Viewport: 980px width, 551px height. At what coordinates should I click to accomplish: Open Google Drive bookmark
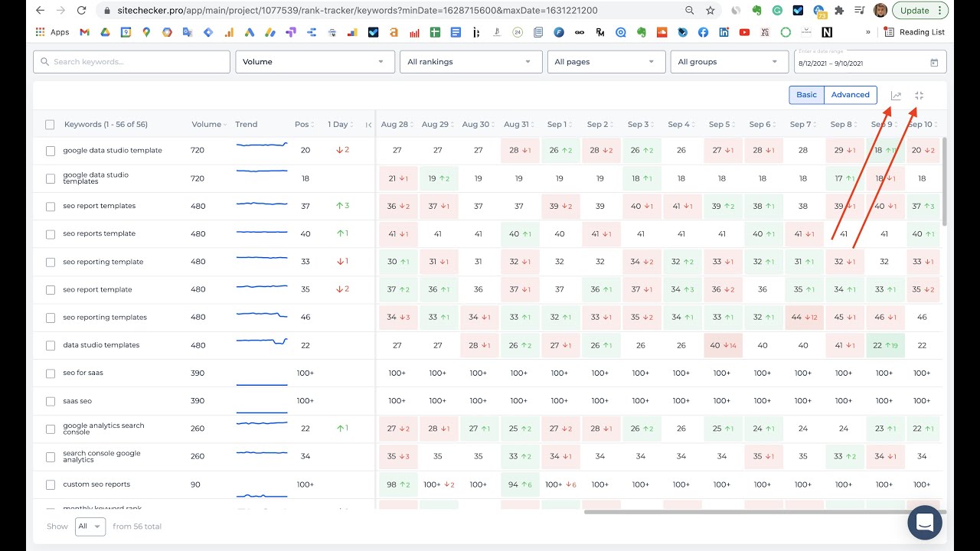point(105,32)
